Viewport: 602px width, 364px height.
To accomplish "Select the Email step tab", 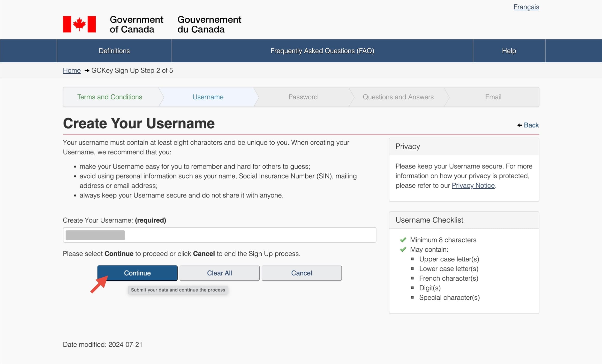I will [493, 97].
